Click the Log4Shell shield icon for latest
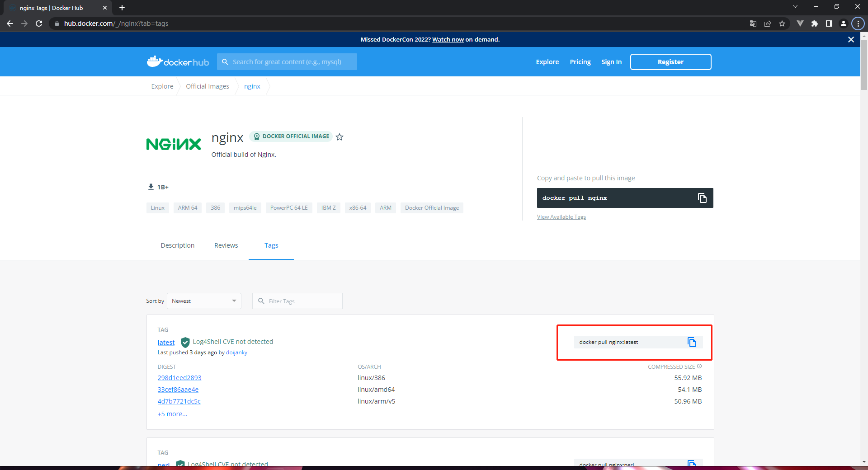The height and width of the screenshot is (470, 868). tap(185, 342)
